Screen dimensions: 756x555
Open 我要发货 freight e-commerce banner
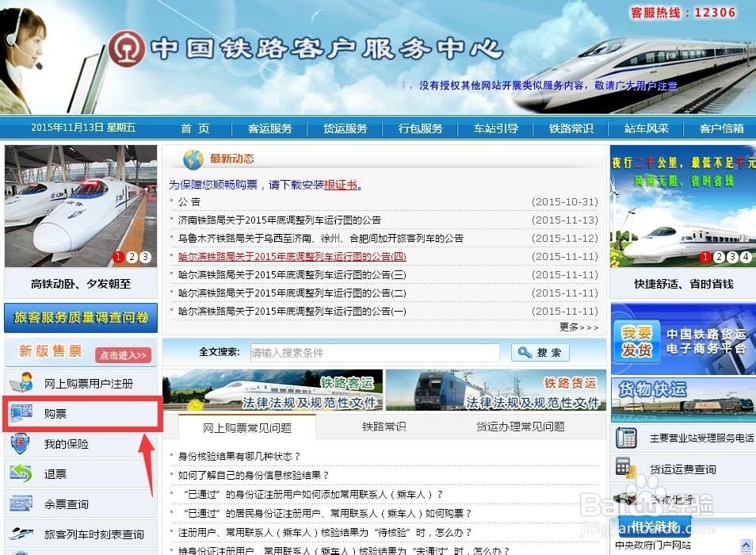point(683,339)
